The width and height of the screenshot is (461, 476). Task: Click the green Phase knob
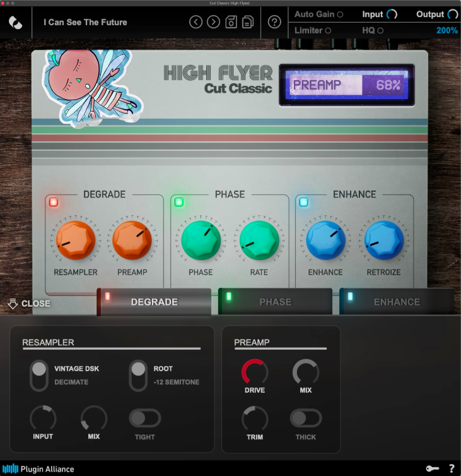[x=201, y=240]
